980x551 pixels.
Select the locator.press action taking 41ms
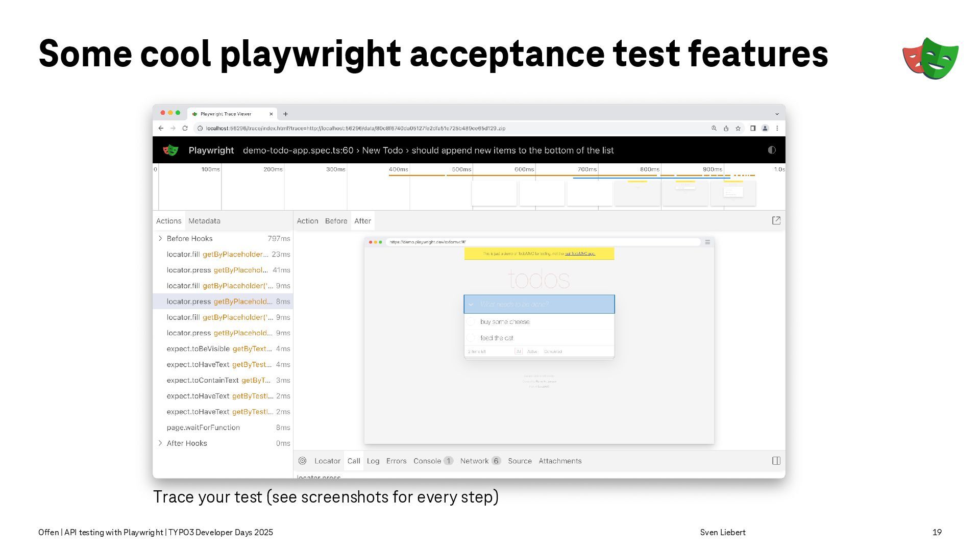pos(223,270)
